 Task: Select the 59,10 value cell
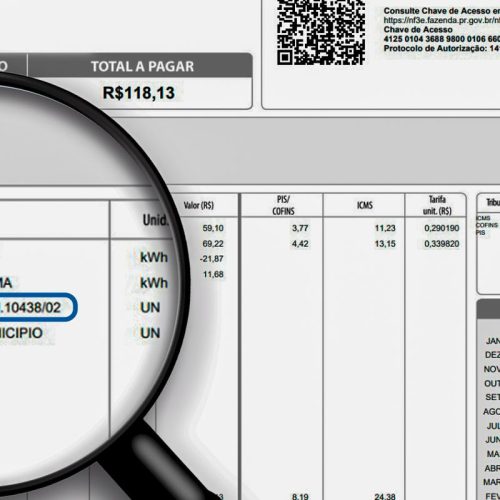[213, 228]
